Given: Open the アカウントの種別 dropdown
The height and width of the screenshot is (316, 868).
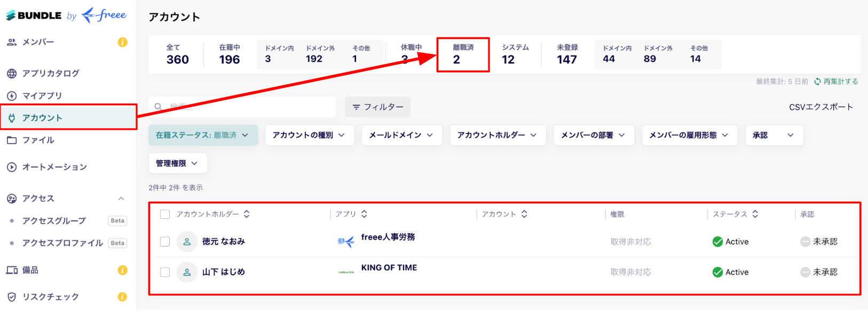Looking at the screenshot, I should (309, 135).
